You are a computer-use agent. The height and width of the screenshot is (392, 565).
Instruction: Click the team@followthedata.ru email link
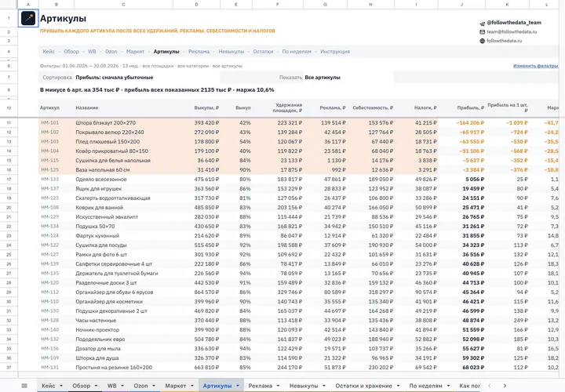click(x=512, y=31)
